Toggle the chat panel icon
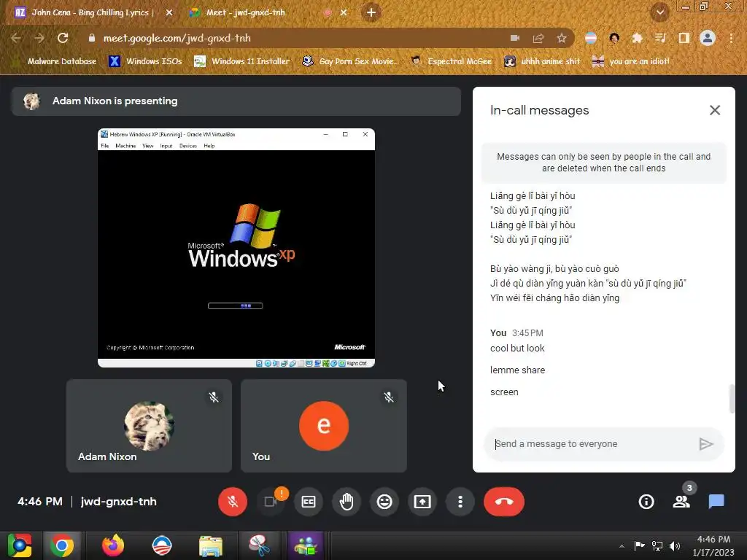This screenshot has height=560, width=747. (x=716, y=502)
